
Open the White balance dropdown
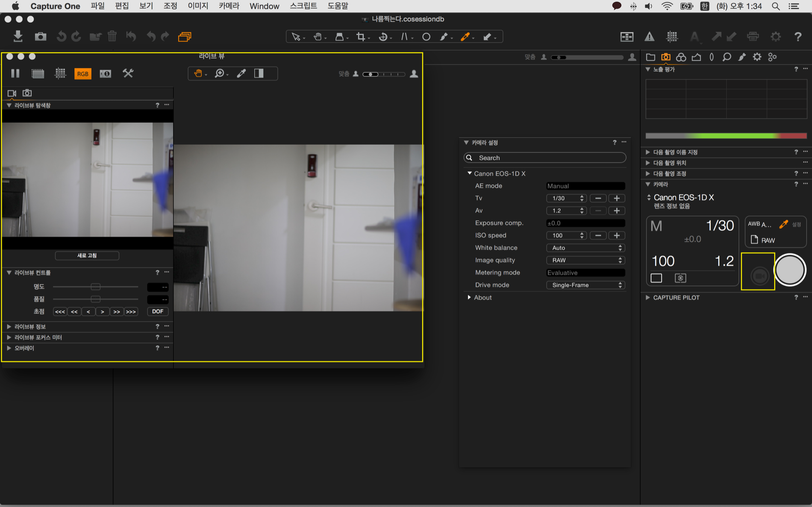(585, 248)
